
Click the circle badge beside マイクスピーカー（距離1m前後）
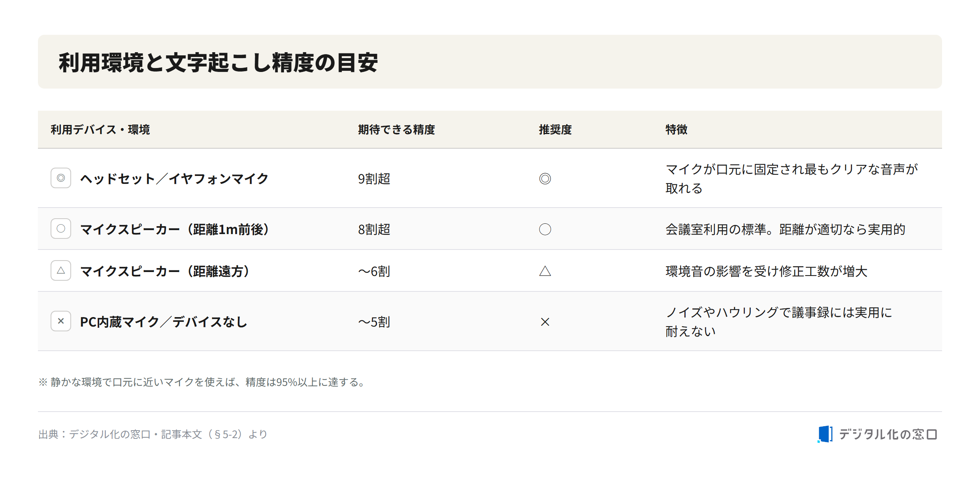coord(61,229)
